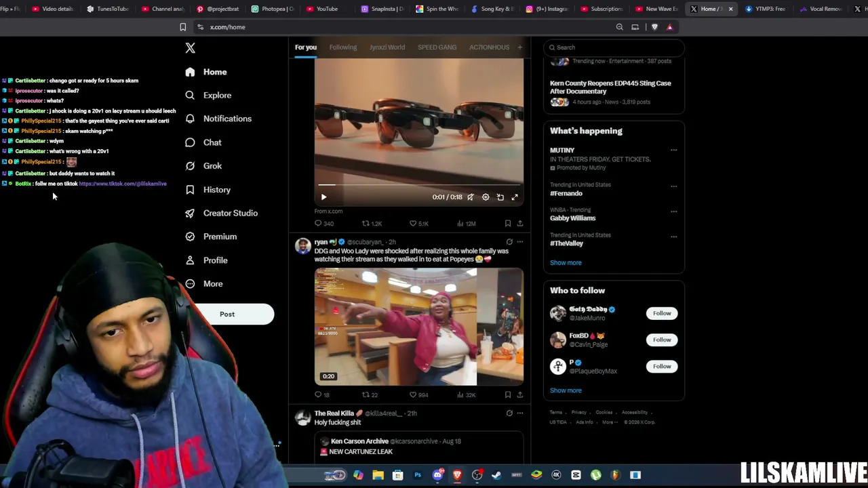This screenshot has width=868, height=488.
Task: Seek on the glasses video progress bar
Action: [418, 184]
